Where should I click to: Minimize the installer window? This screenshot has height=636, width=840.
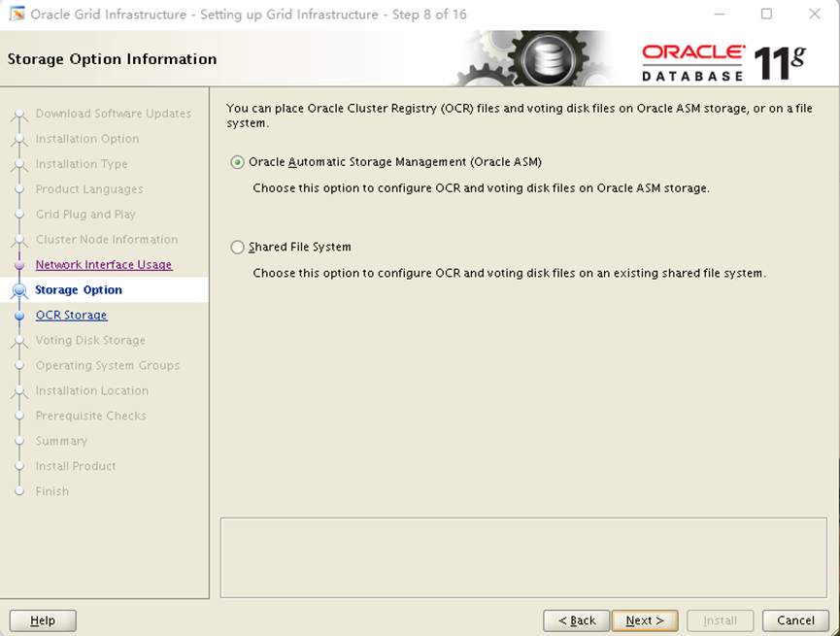(x=720, y=14)
